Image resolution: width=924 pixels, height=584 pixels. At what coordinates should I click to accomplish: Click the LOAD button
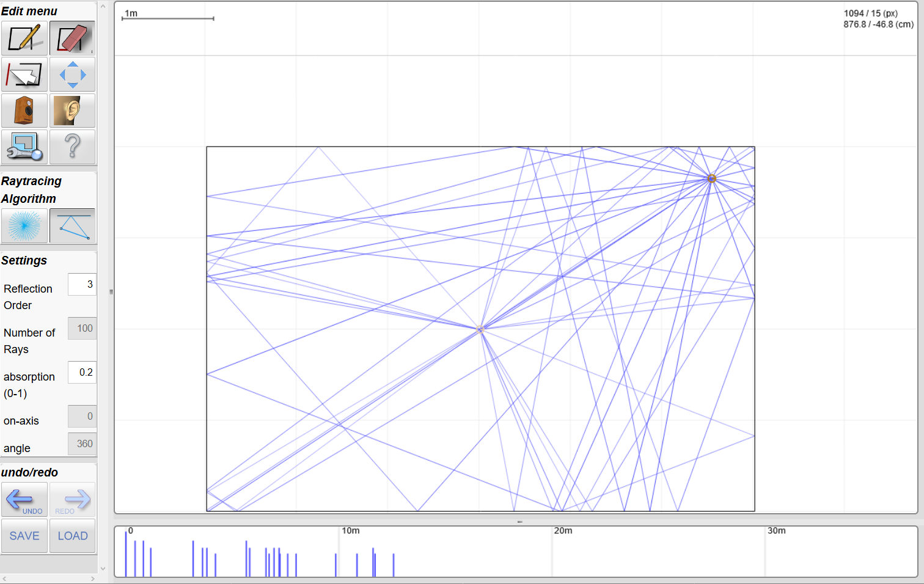(72, 536)
